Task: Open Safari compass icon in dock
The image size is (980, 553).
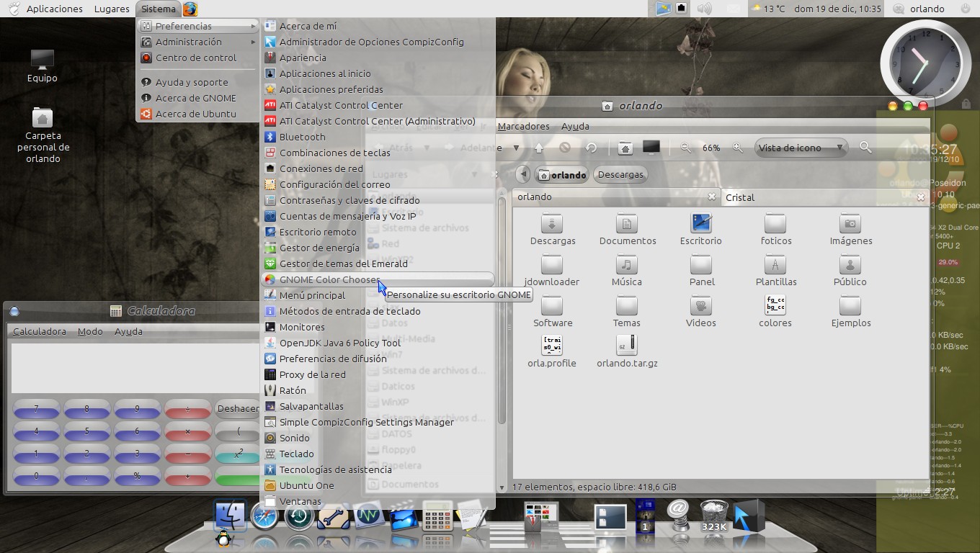Action: tap(264, 517)
